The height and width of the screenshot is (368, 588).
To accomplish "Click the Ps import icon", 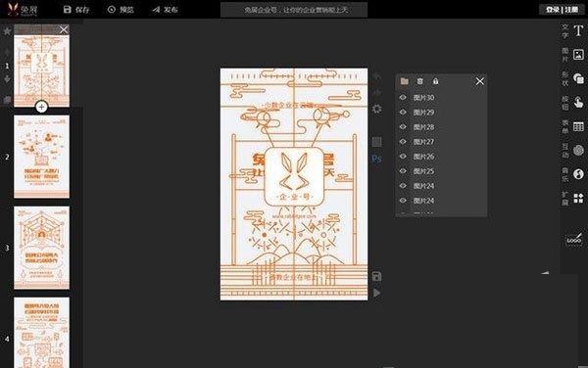I will 376,159.
